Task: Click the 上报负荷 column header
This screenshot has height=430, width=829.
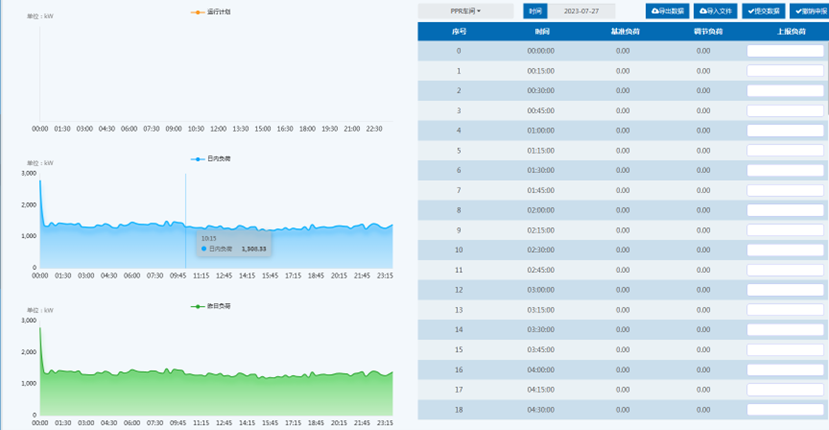Action: pos(791,32)
